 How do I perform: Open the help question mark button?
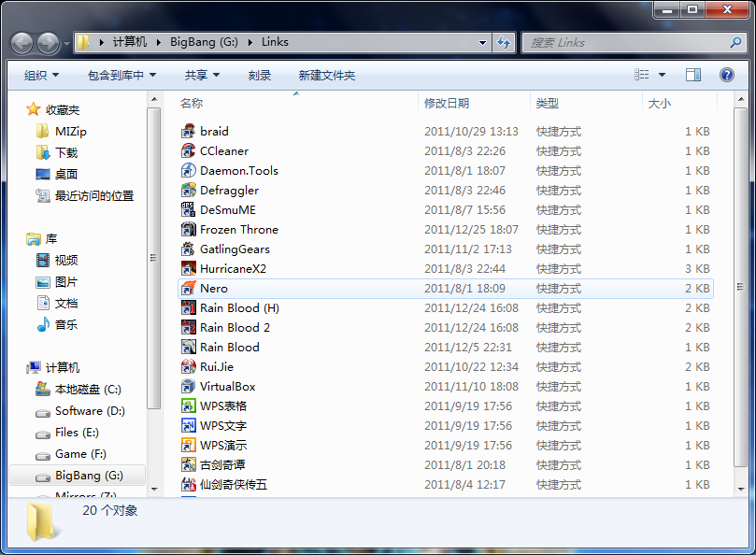tap(725, 75)
